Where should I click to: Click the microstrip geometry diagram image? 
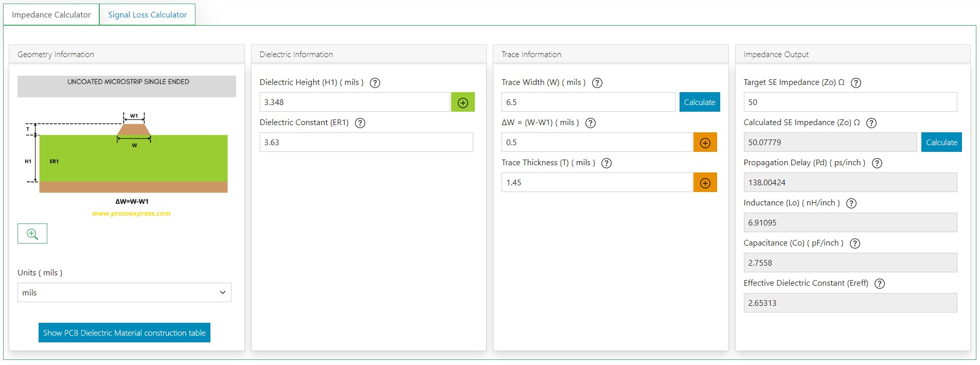tap(127, 154)
